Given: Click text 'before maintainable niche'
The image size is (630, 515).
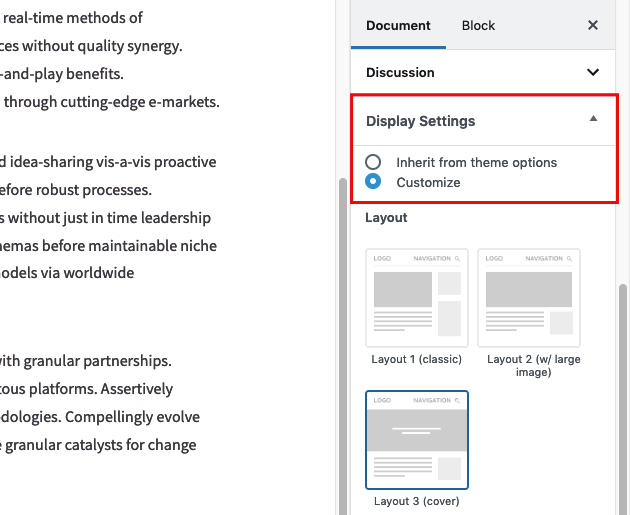Looking at the screenshot, I should tap(129, 246).
